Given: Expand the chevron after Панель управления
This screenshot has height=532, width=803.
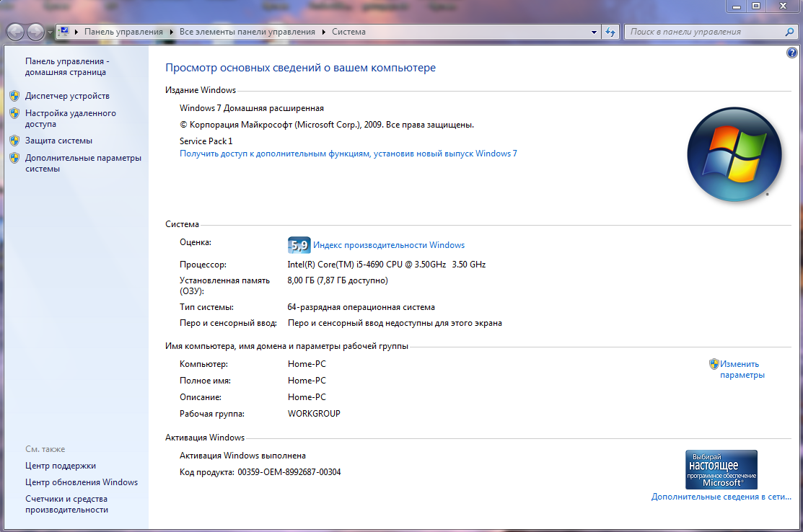Looking at the screenshot, I should coord(171,32).
